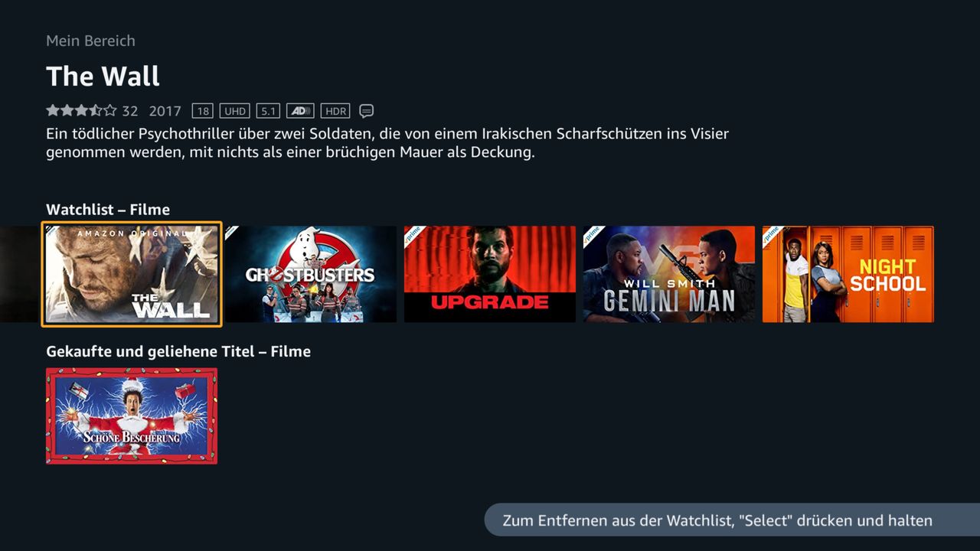
Task: Click the 5.1 surround sound badge
Action: [268, 111]
